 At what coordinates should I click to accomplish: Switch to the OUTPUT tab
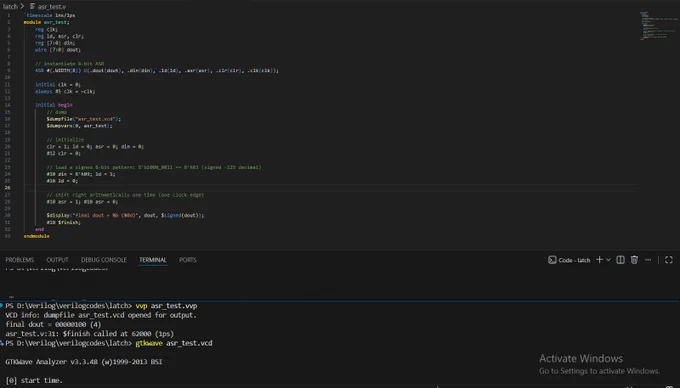57,260
